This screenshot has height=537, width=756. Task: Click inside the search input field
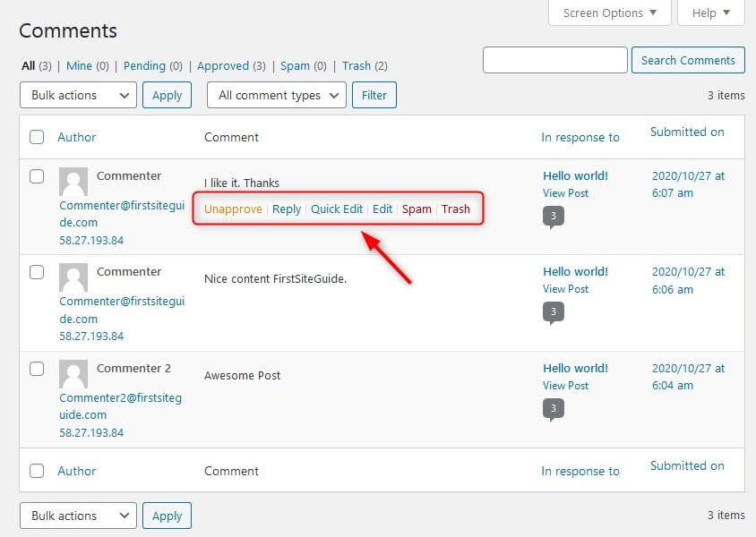click(554, 60)
